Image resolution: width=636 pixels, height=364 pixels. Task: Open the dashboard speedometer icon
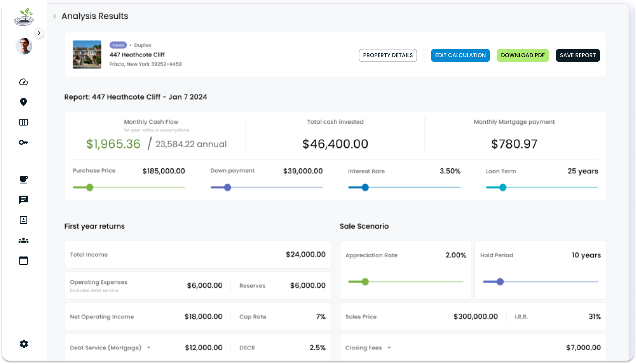tap(24, 82)
